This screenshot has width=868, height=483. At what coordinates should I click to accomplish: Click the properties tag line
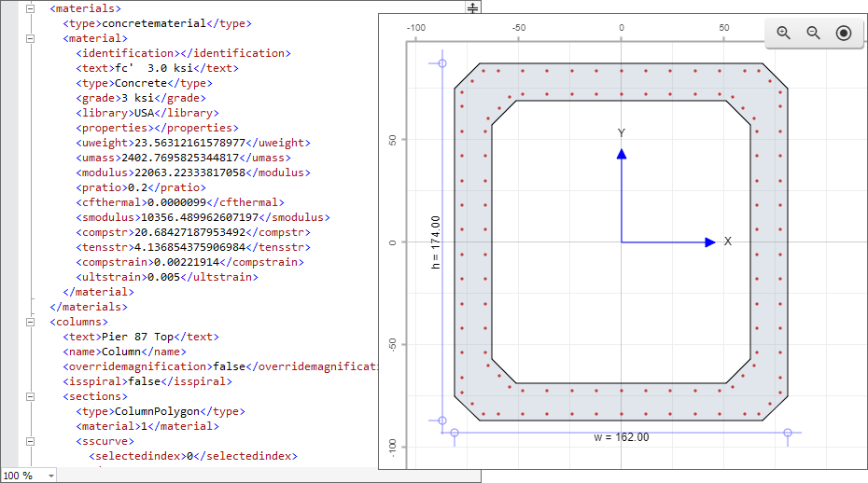[157, 129]
